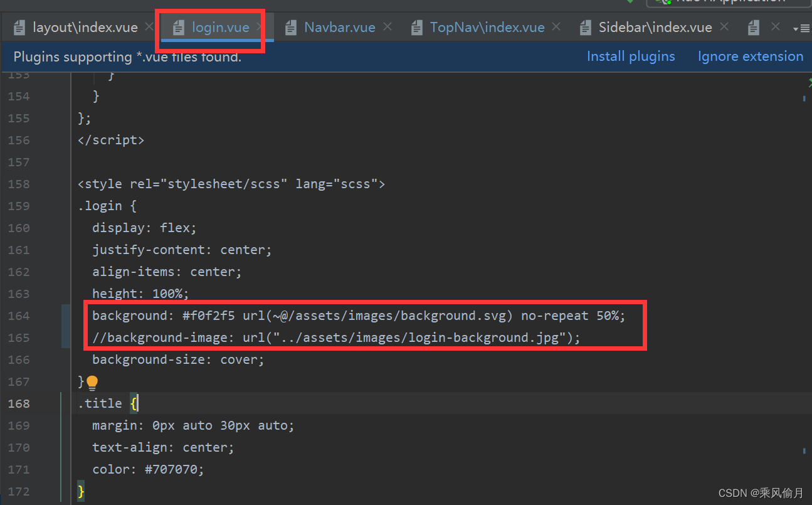The image size is (812, 505).
Task: Click file icon on layout\index.vue tab
Action: 20,28
